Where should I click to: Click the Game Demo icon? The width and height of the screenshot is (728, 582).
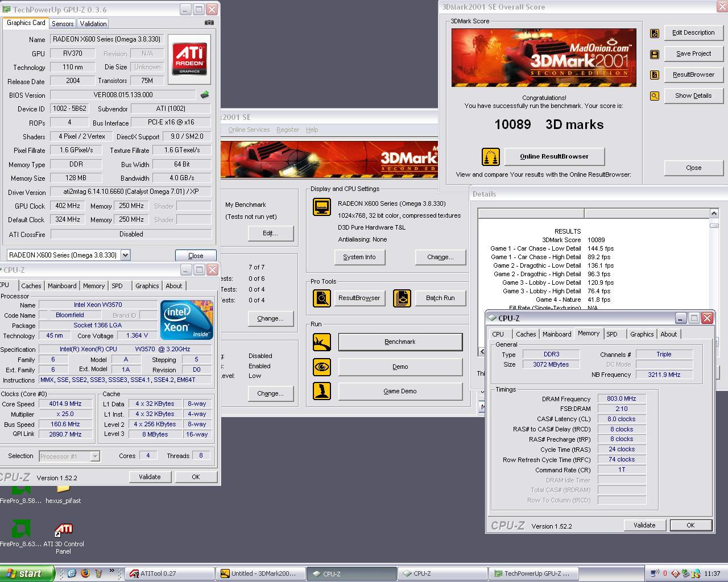(322, 391)
